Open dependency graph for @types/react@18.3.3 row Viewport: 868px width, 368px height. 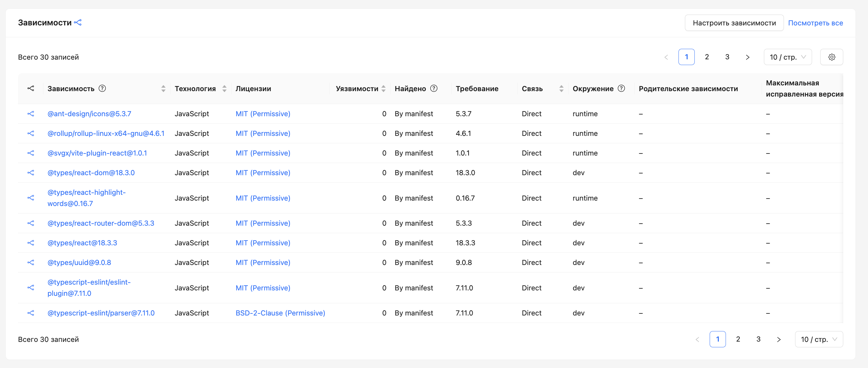31,243
